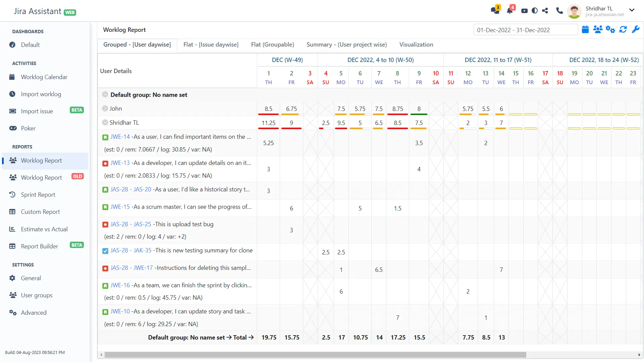Click the share icon in header
Image resolution: width=644 pixels, height=362 pixels.
(x=545, y=11)
